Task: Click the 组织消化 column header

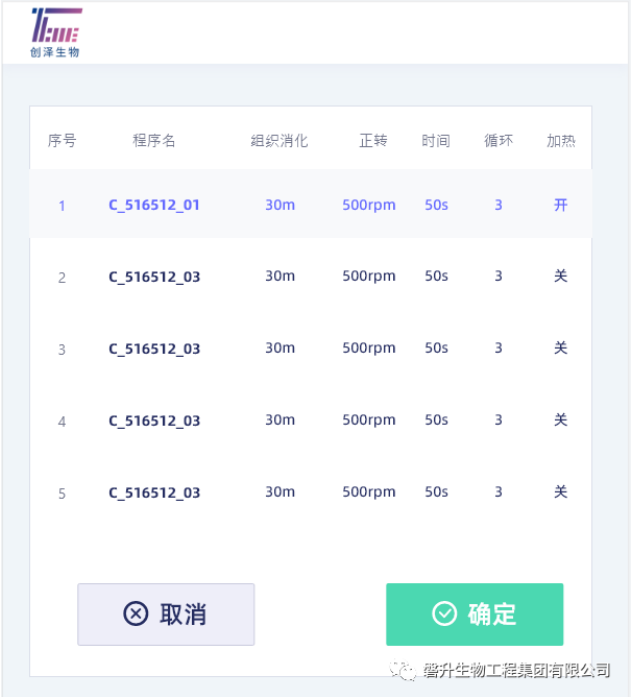Action: 279,140
